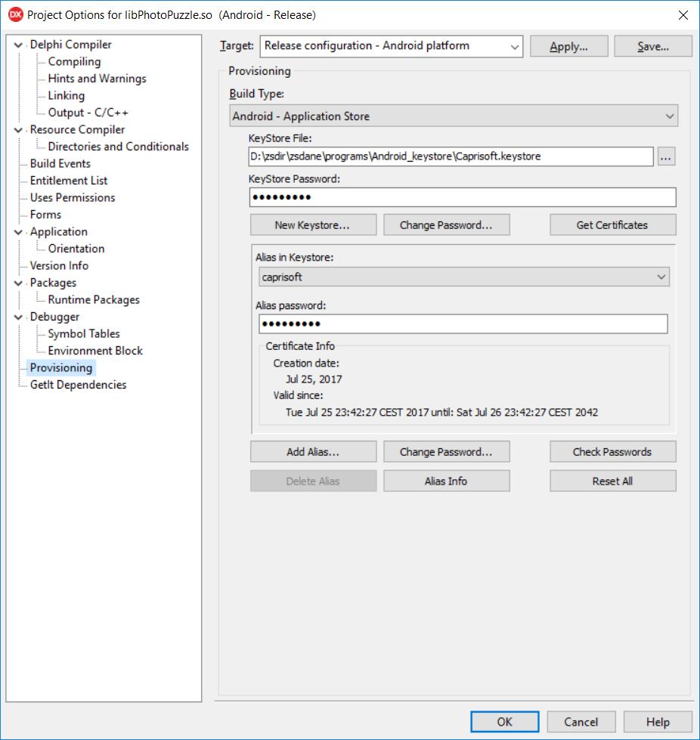Select Compiling in the options tree
The image size is (700, 740).
[74, 61]
